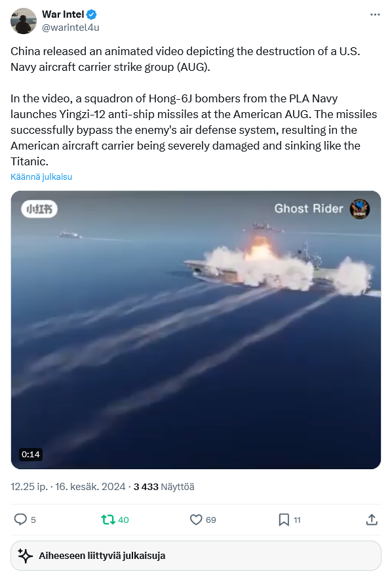Click the repost count 40
Image resolution: width=392 pixels, height=576 pixels.
pos(123,520)
